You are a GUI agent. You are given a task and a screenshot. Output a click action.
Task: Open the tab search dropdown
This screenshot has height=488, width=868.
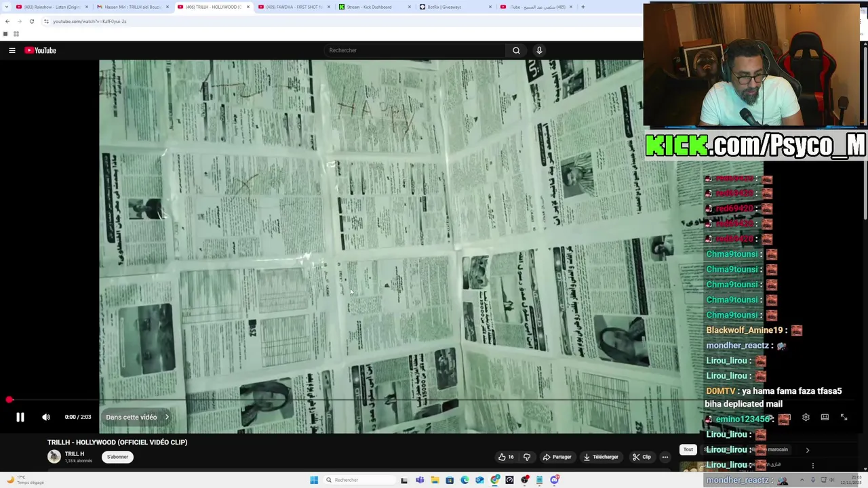[x=5, y=7]
